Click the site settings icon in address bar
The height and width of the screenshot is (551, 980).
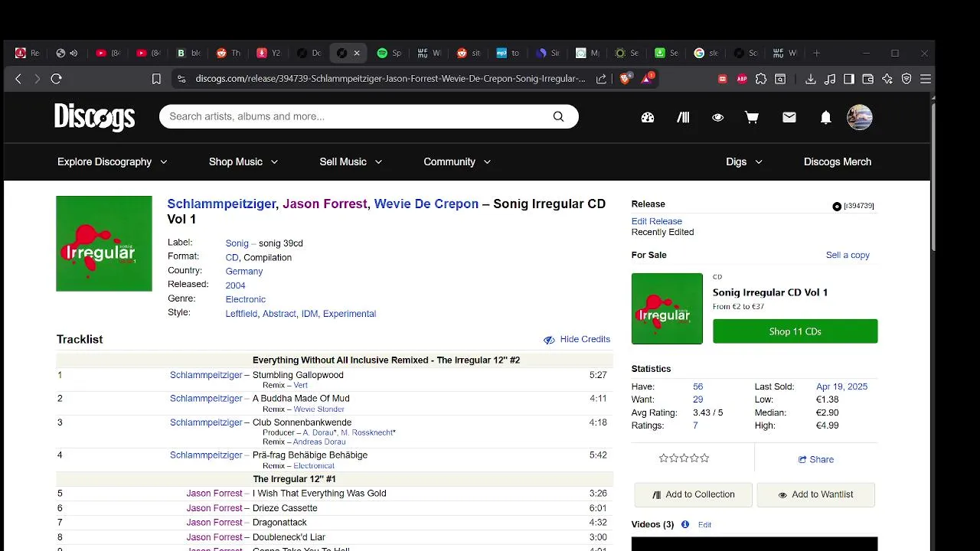pos(181,78)
